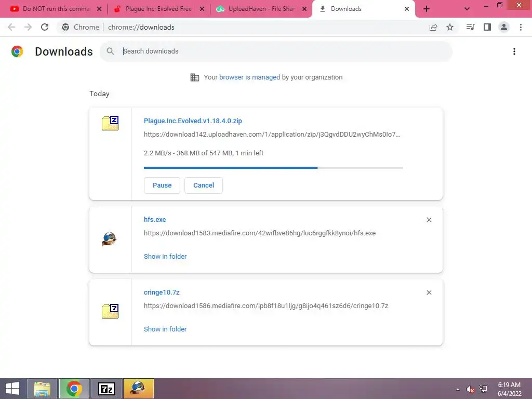The image size is (532, 399).
Task: Select the Downloads tab
Action: tap(363, 9)
